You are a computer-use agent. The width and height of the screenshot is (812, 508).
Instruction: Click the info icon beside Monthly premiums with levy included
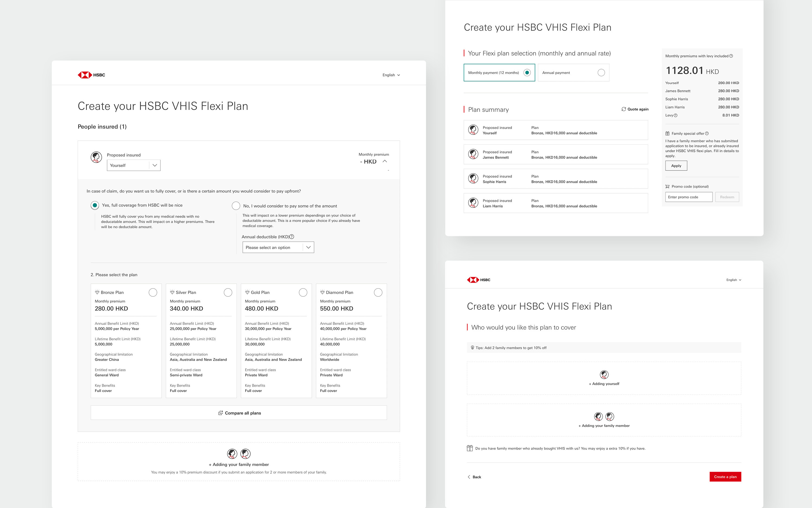coord(731,56)
